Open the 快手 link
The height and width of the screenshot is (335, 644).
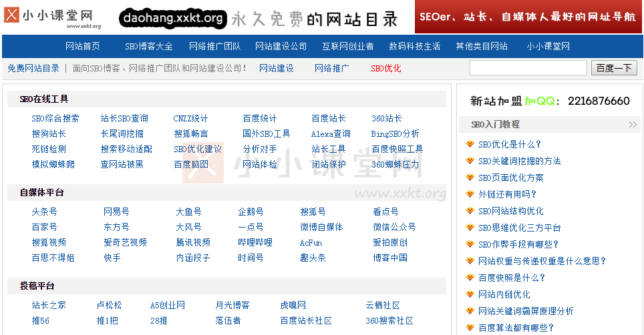(112, 258)
